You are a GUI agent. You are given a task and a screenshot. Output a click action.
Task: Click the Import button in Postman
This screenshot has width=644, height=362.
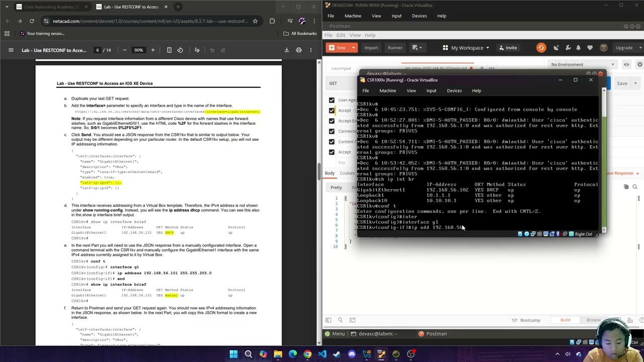click(371, 48)
